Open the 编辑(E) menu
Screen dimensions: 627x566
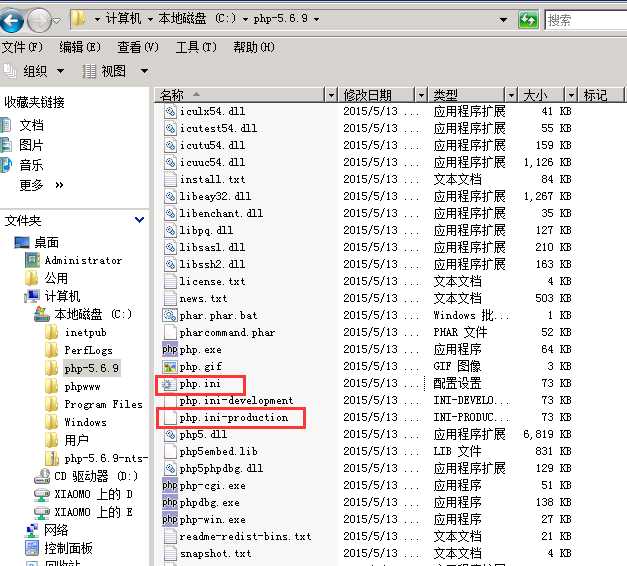[x=80, y=47]
